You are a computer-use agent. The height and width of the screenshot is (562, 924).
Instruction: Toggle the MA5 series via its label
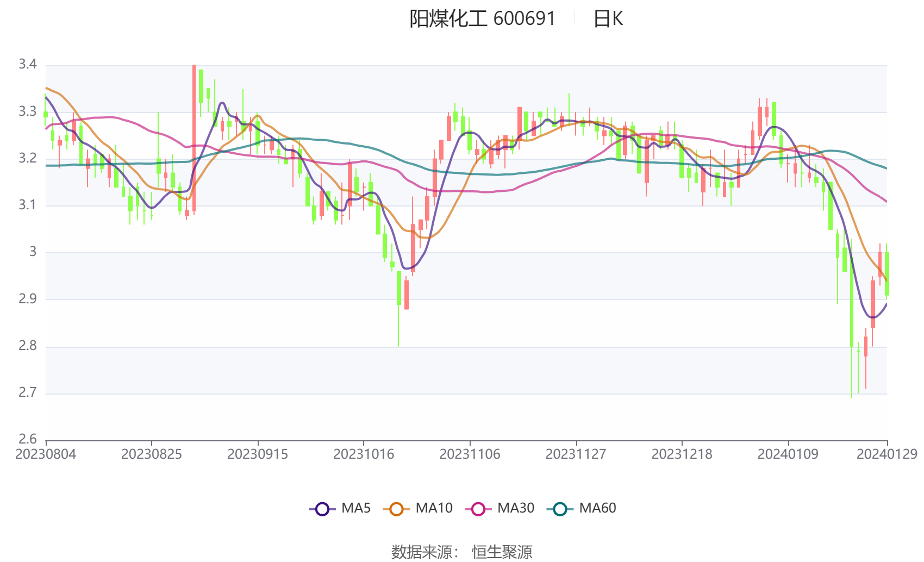click(x=356, y=508)
